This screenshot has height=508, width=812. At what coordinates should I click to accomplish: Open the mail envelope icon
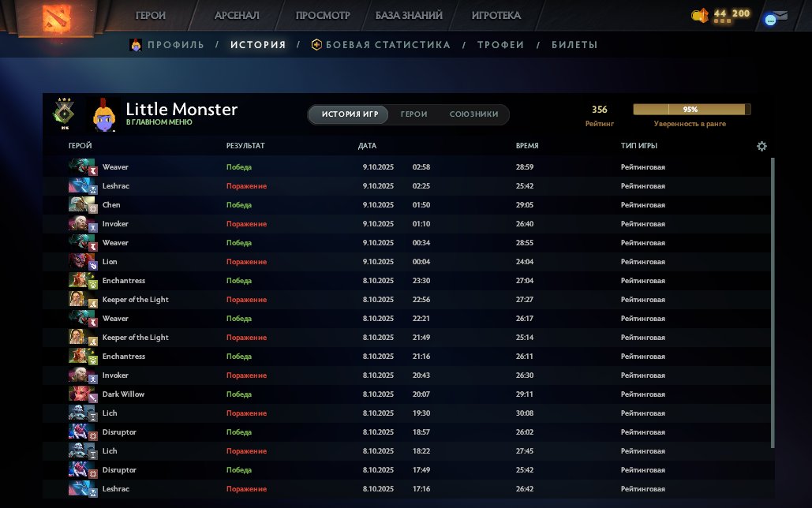(779, 14)
